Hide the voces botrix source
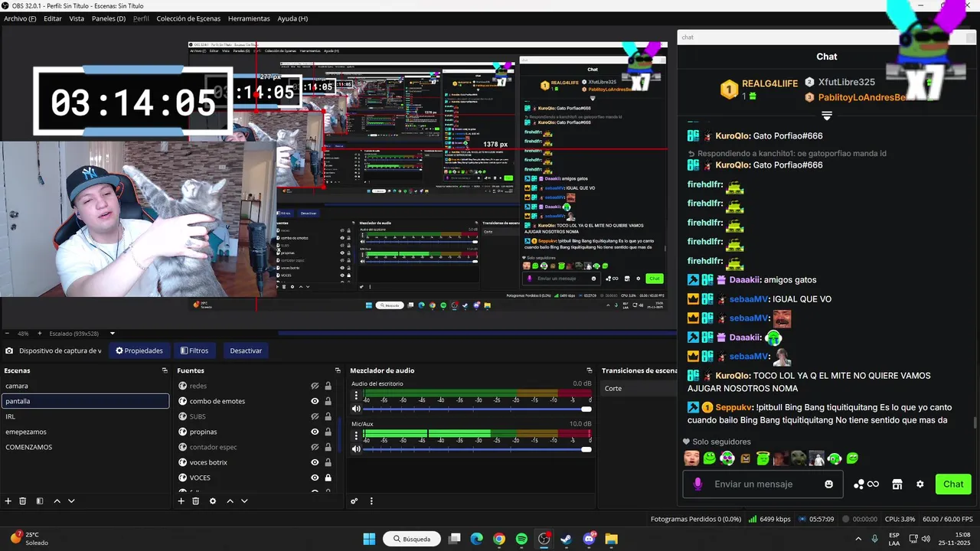This screenshot has width=980, height=551. (x=315, y=462)
